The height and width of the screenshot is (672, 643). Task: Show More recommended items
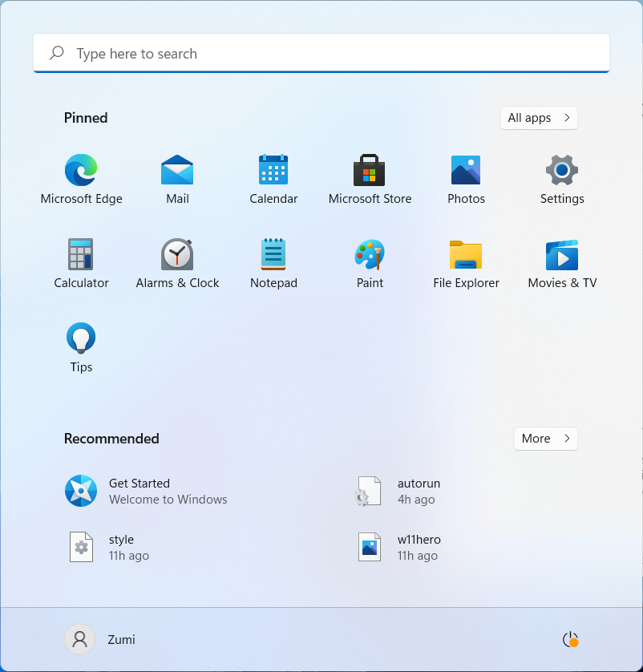tap(545, 439)
